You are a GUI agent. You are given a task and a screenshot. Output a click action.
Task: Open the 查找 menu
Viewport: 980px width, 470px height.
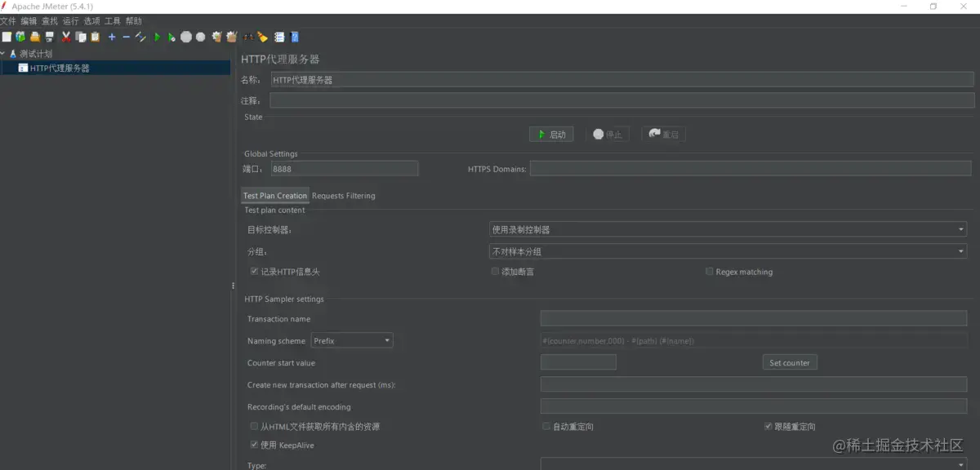point(50,21)
